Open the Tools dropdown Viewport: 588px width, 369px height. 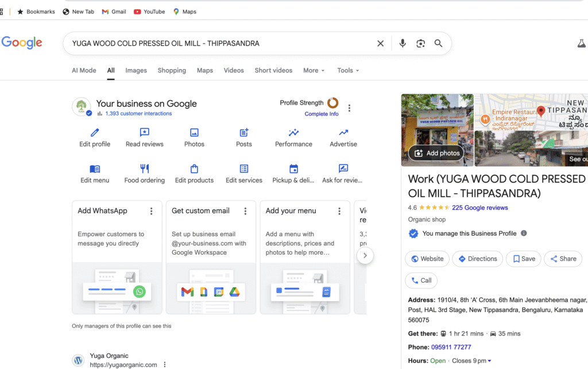click(x=348, y=71)
